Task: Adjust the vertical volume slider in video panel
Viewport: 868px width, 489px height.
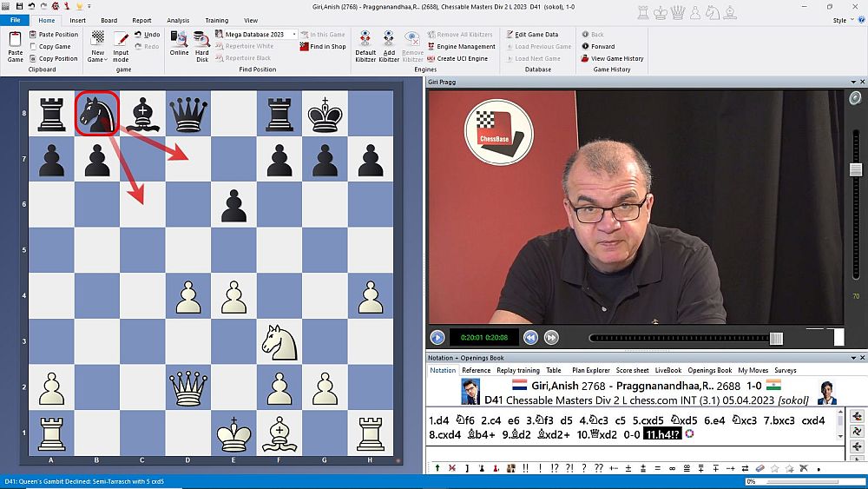Action: [x=855, y=169]
